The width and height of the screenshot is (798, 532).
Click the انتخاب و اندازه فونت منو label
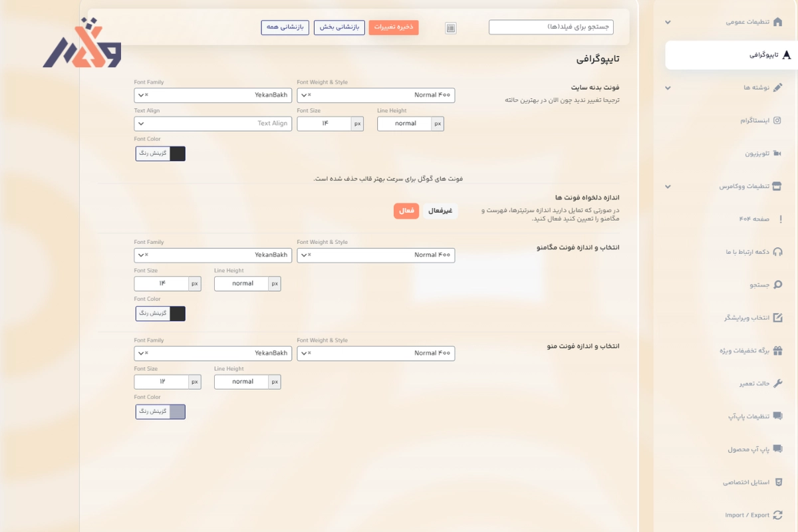pyautogui.click(x=582, y=346)
